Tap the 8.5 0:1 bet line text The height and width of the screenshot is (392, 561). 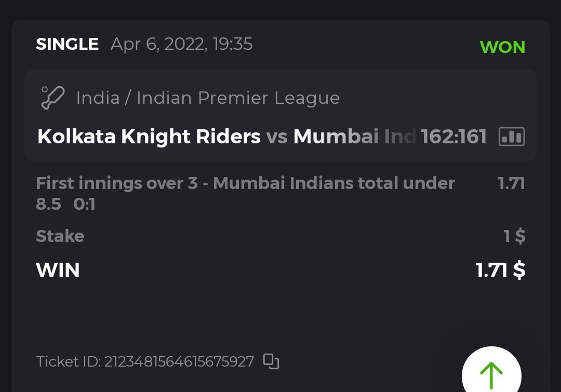pyautogui.click(x=65, y=204)
